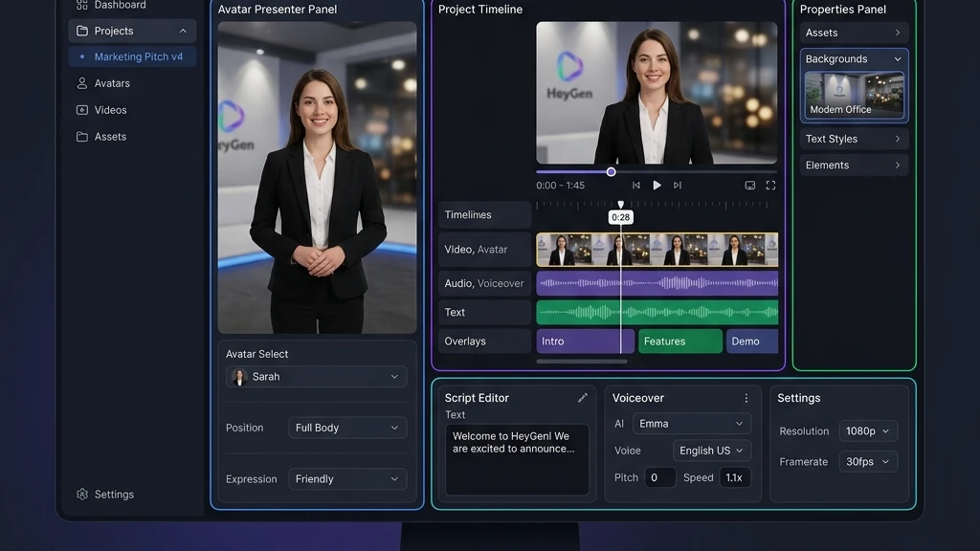Skip to next clip button
Screen dimensions: 980x551
[678, 186]
